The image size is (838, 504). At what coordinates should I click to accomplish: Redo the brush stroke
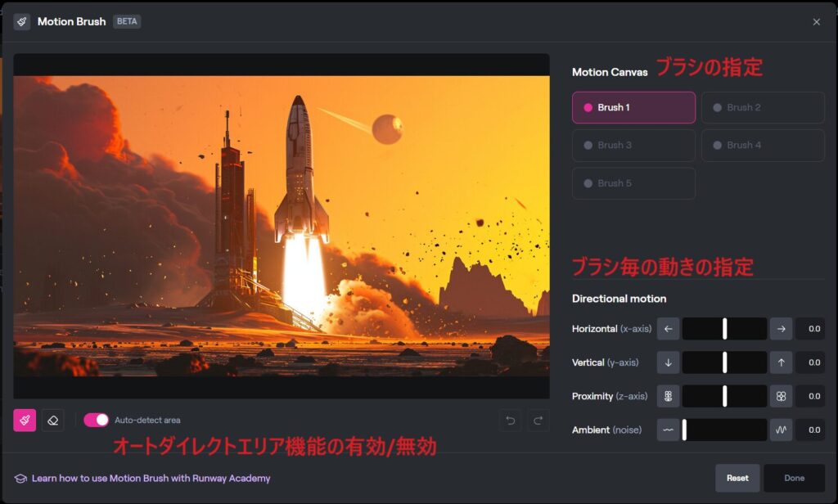(x=538, y=421)
